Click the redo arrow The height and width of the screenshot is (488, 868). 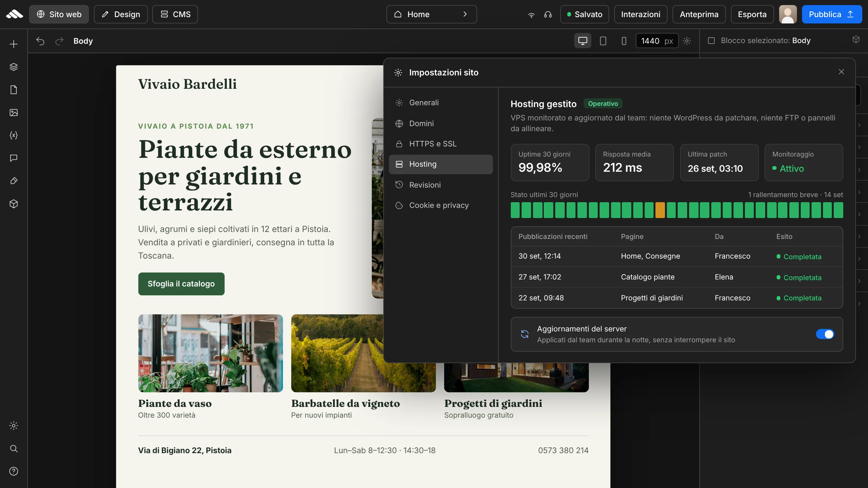point(59,41)
